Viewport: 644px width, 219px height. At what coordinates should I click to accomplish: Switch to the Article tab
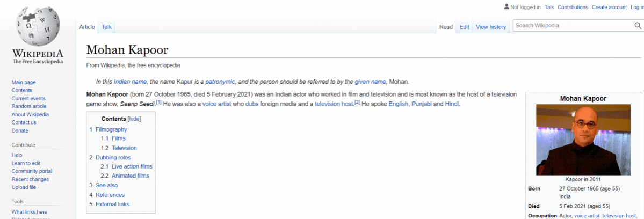pyautogui.click(x=87, y=27)
